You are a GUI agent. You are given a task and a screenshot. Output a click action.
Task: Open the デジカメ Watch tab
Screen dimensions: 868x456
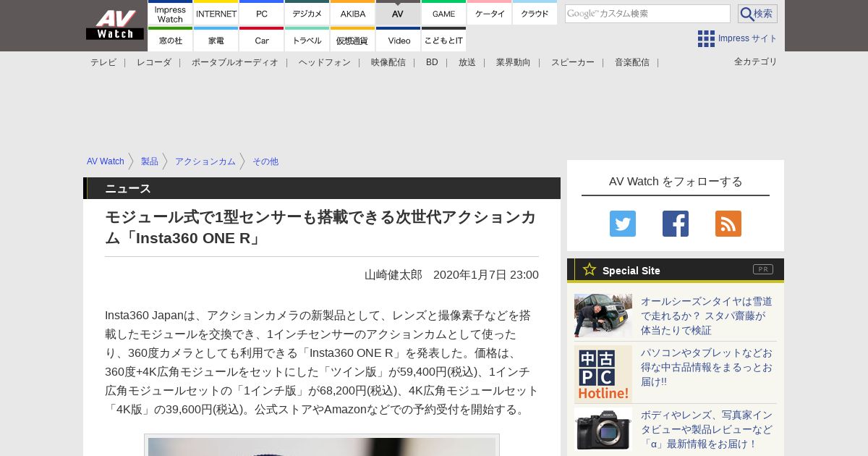tap(307, 12)
